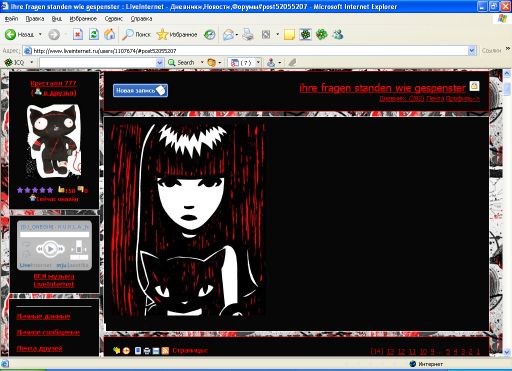Click the printer icon in page footer

click(147, 351)
